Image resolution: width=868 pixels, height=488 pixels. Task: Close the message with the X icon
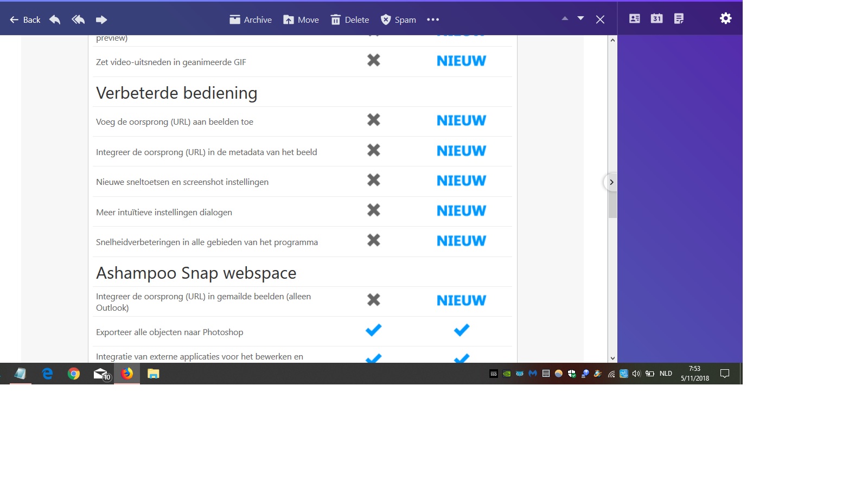(600, 20)
